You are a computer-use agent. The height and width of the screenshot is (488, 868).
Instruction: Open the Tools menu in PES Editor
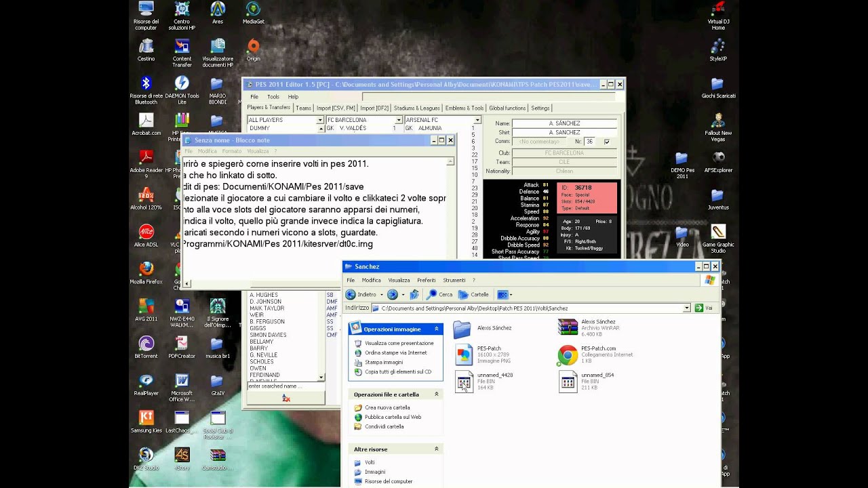(x=273, y=97)
